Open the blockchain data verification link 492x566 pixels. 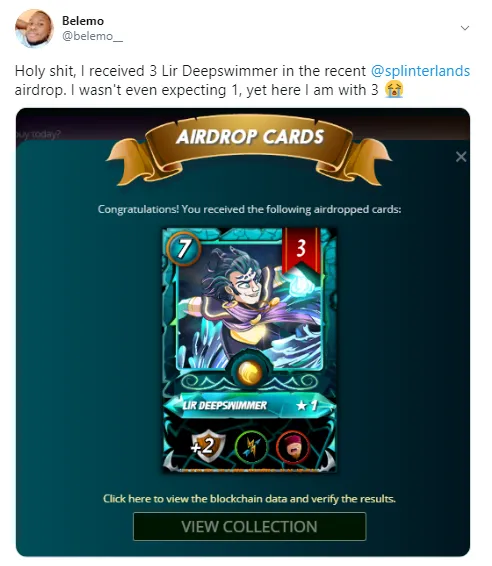point(249,499)
